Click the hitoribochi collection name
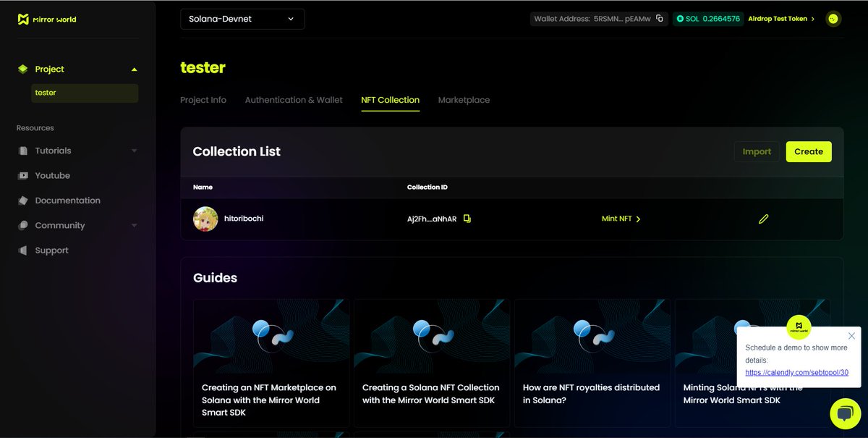Image resolution: width=868 pixels, height=438 pixels. click(x=244, y=218)
